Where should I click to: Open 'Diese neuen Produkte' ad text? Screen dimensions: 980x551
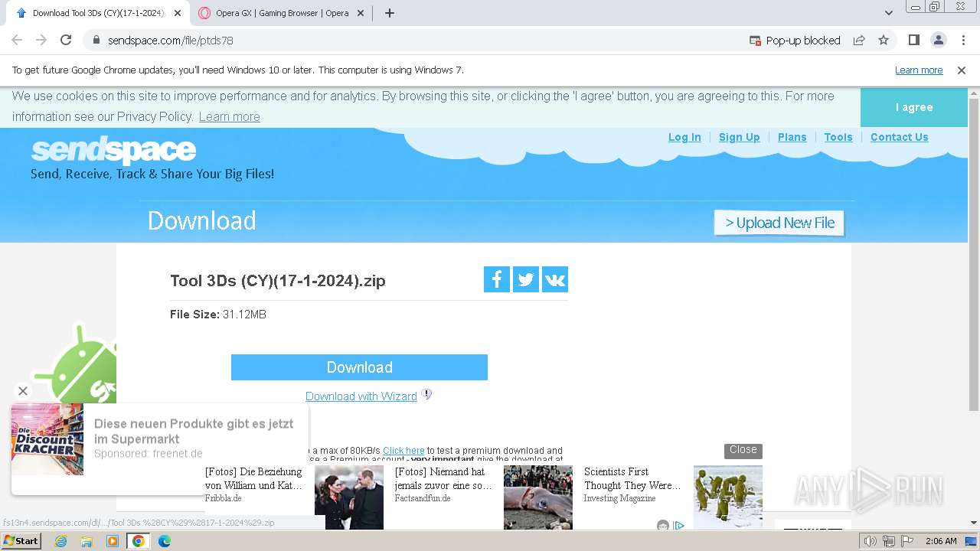pos(194,432)
